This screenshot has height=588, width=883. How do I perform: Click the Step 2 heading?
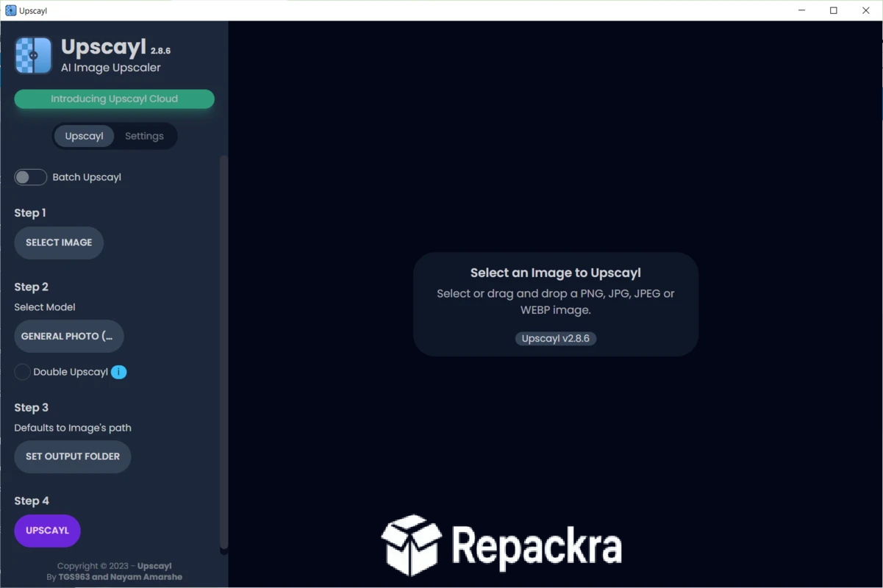coord(32,287)
